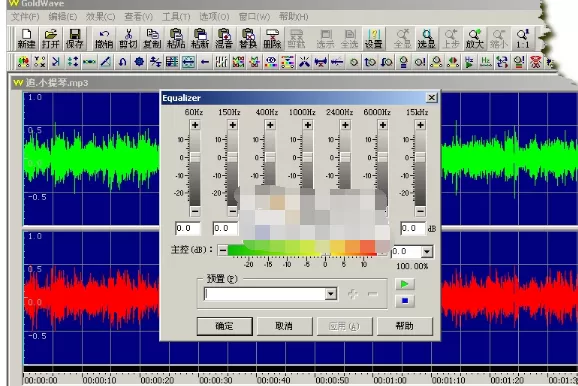Click the vertical-sliders equalizer icon in effects toolbar
The height and width of the screenshot is (386, 578).
221,62
